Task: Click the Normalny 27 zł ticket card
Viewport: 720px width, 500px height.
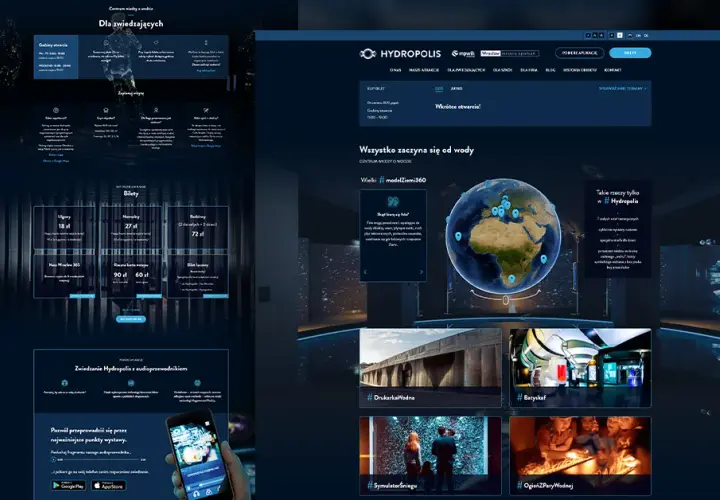Action: (131, 228)
